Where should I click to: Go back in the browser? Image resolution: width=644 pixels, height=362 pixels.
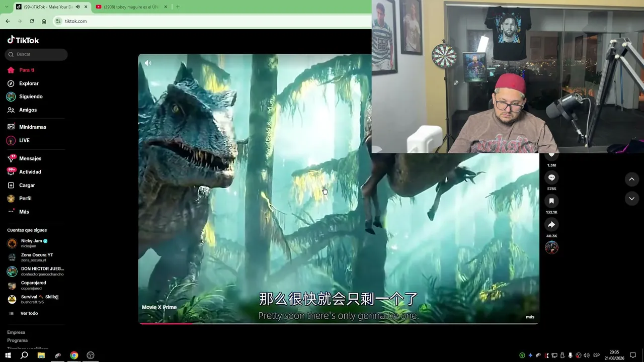(8, 21)
